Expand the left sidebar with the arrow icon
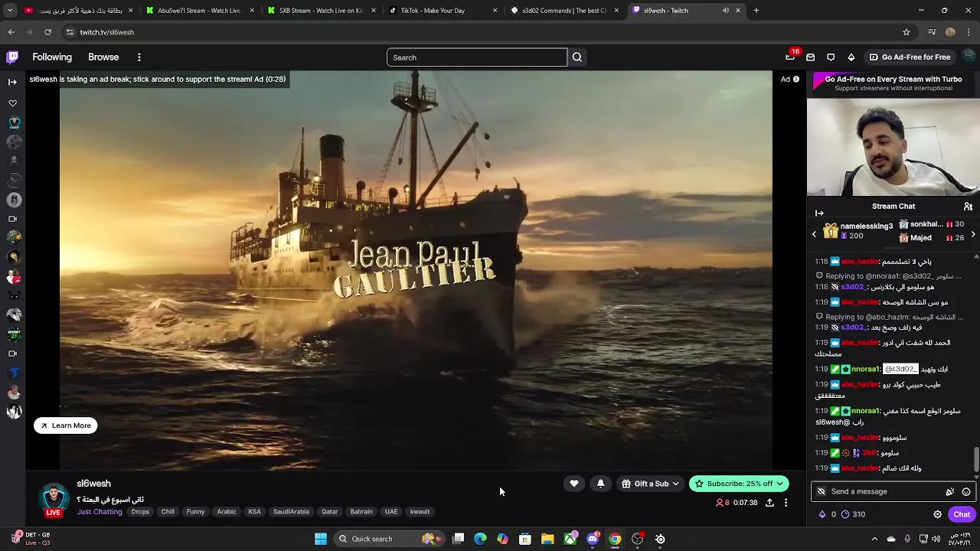This screenshot has width=980, height=551. (x=12, y=81)
